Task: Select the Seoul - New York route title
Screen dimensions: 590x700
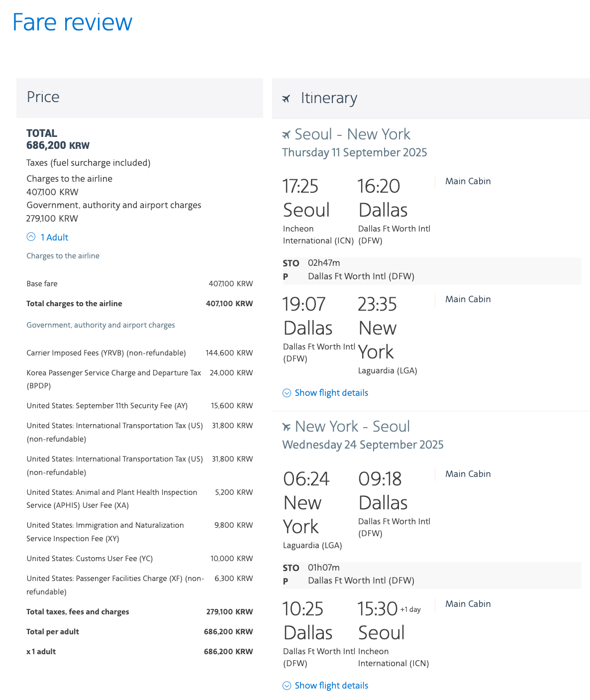Action: [352, 134]
